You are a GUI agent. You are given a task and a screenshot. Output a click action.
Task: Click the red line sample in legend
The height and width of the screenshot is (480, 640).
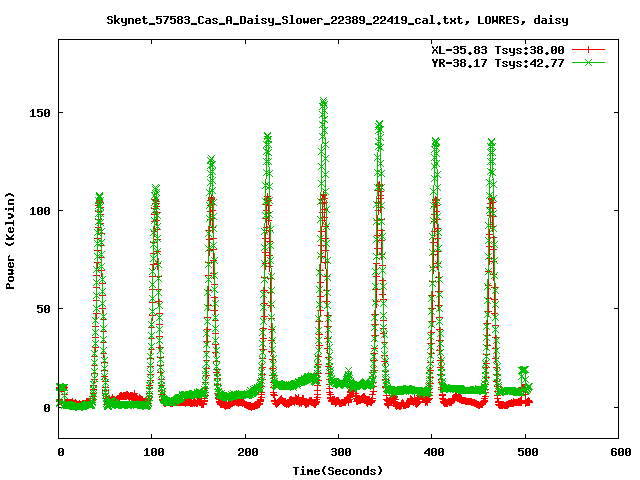point(588,50)
